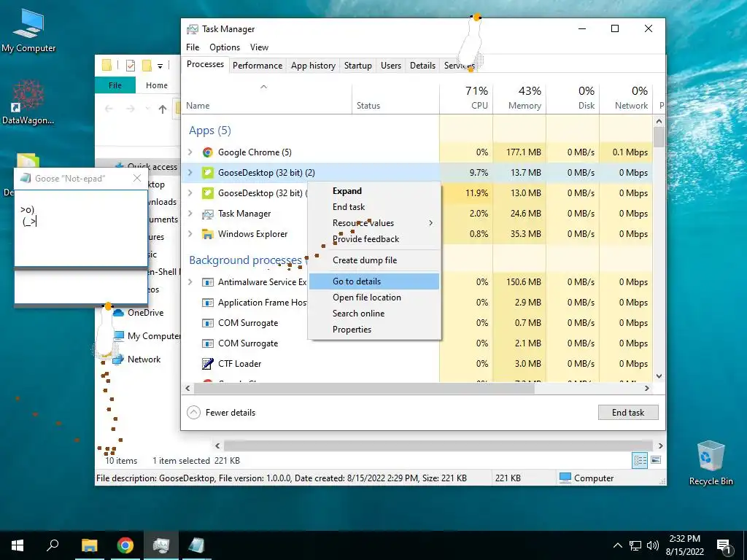Expand the Windows Explorer process row
This screenshot has height=560, width=747.
(x=190, y=234)
